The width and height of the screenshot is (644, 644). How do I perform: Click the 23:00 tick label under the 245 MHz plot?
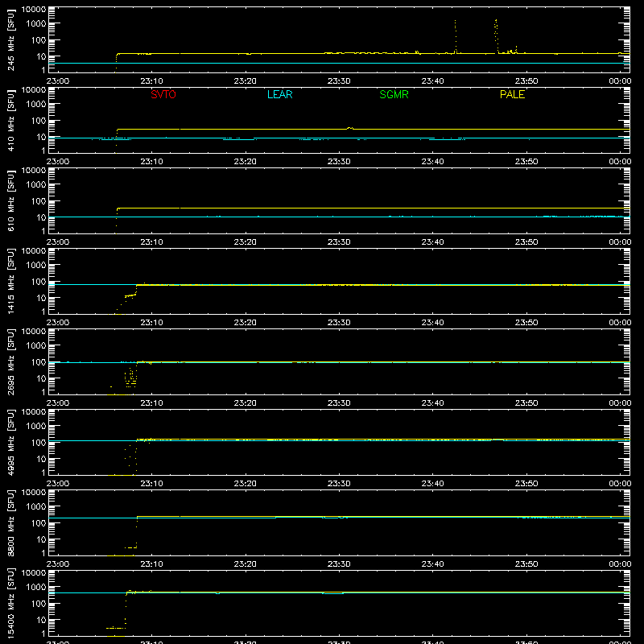pyautogui.click(x=58, y=81)
